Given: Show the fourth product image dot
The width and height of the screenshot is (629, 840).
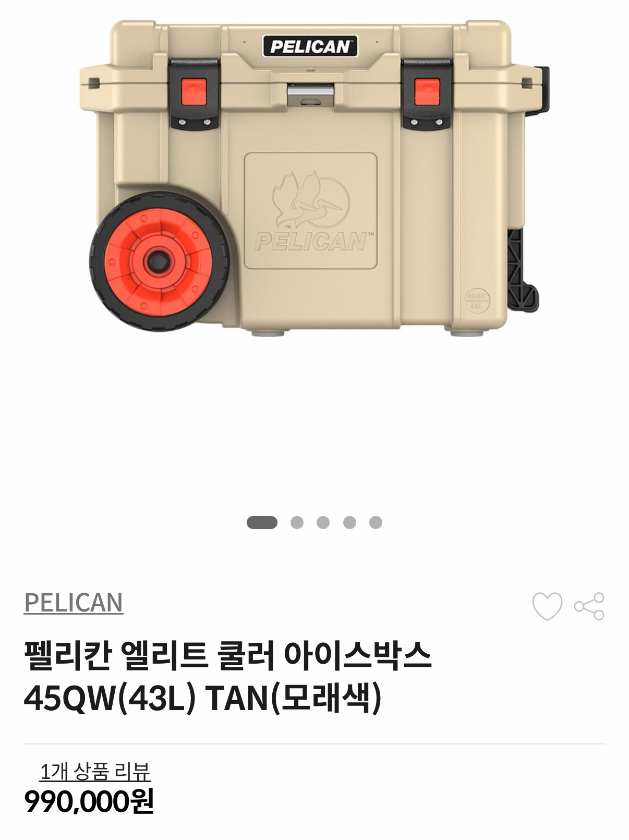Looking at the screenshot, I should click(349, 522).
